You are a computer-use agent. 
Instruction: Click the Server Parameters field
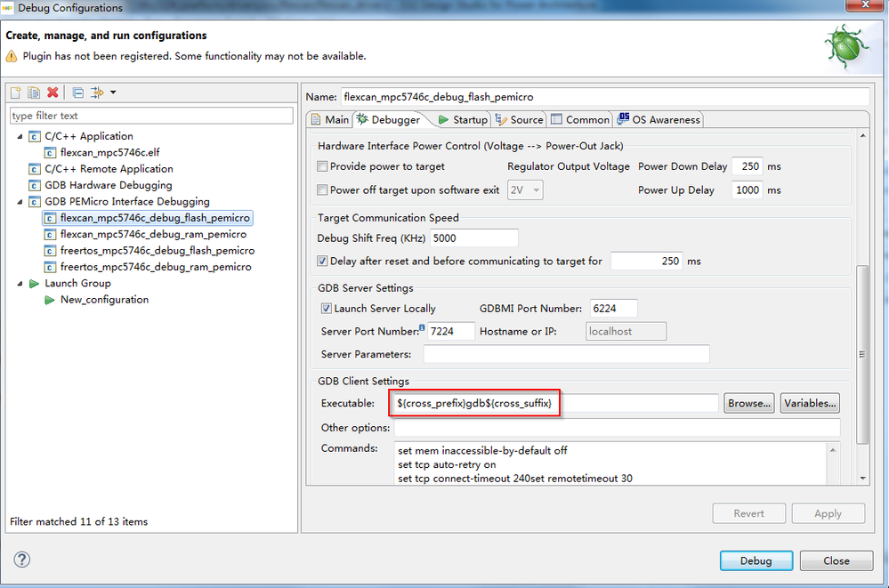(x=566, y=354)
